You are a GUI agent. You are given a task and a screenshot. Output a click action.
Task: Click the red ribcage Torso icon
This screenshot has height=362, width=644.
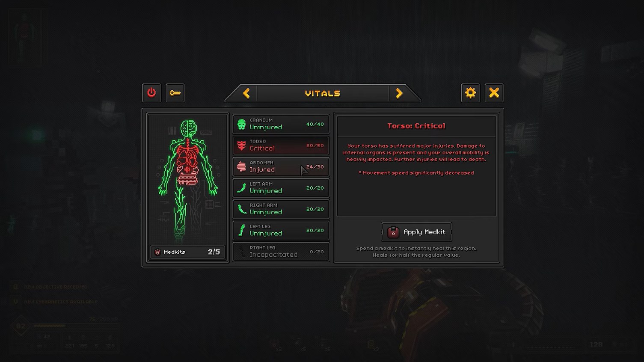point(242,146)
